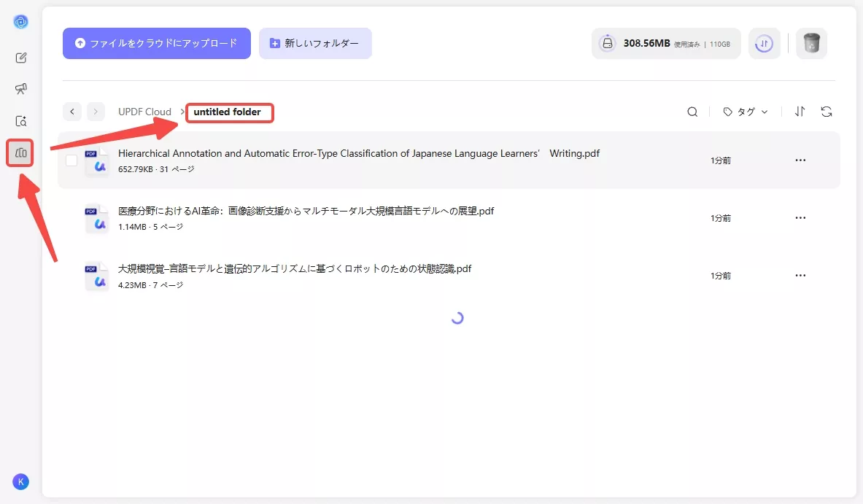Check the checkbox next to the Hierarchical Annotation PDF

click(71, 160)
